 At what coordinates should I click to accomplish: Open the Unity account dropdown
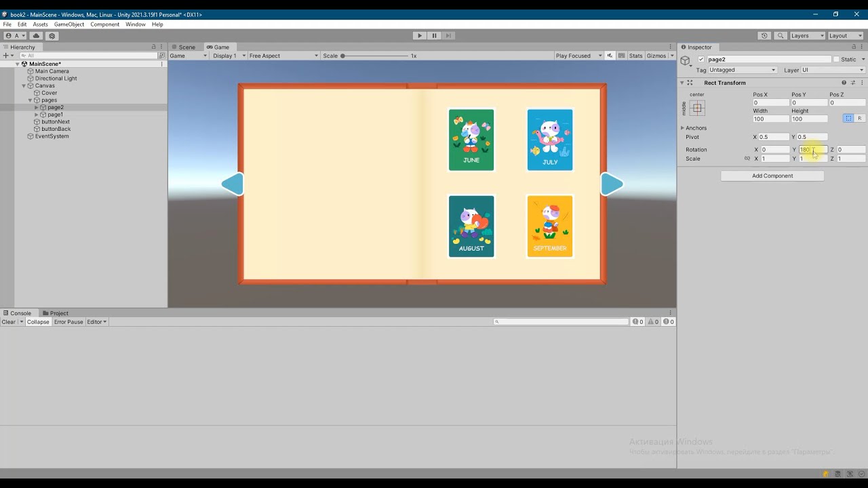pos(15,35)
